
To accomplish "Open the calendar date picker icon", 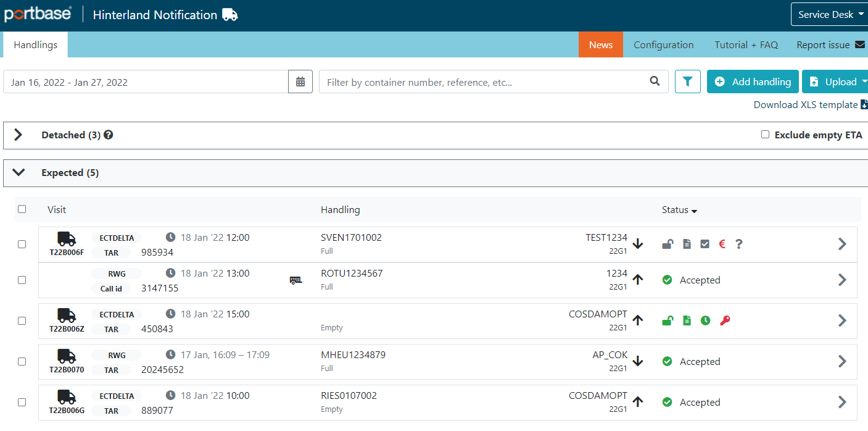I will click(300, 82).
